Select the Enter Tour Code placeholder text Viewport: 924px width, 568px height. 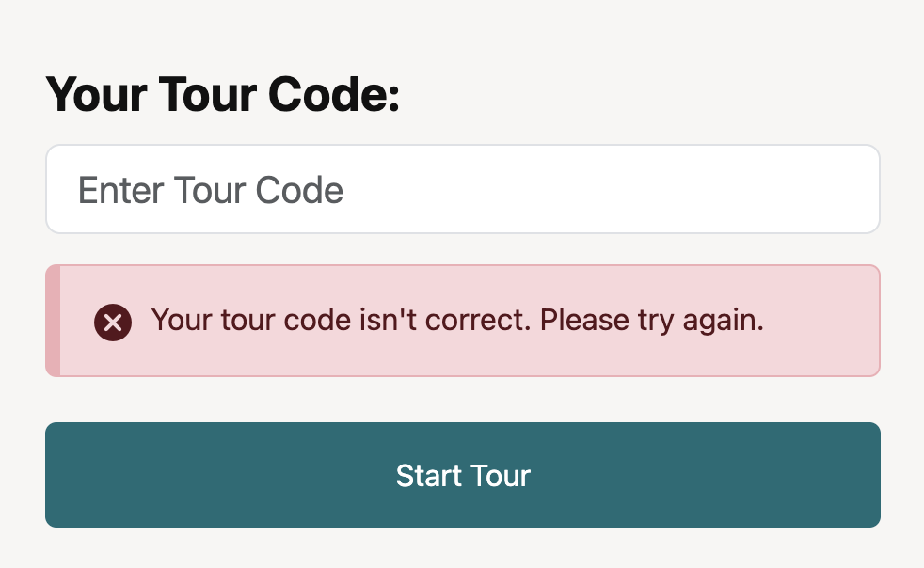[x=211, y=189]
